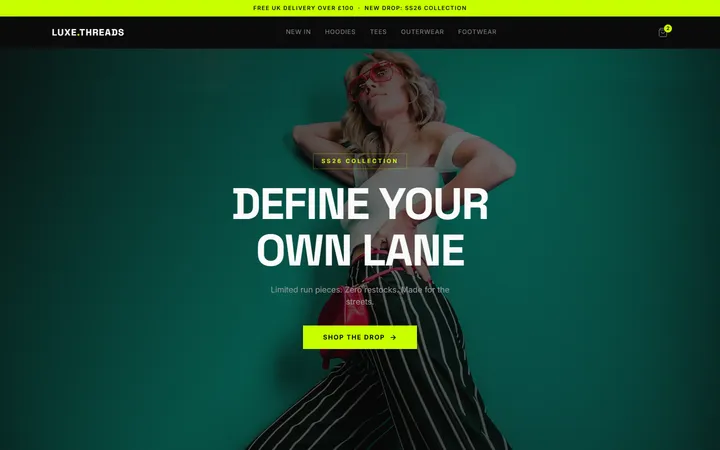Click the Free UK Delivery announcement text

click(x=303, y=8)
